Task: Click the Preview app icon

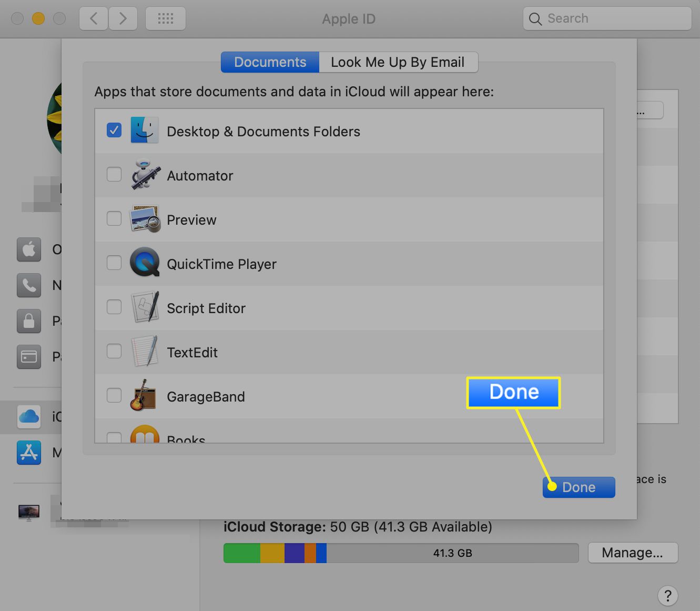Action: (145, 219)
